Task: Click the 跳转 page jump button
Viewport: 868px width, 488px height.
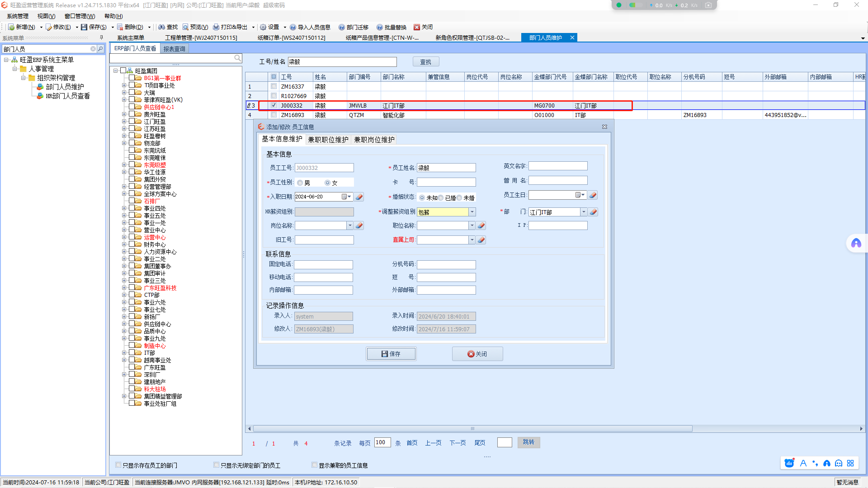Action: point(529,442)
